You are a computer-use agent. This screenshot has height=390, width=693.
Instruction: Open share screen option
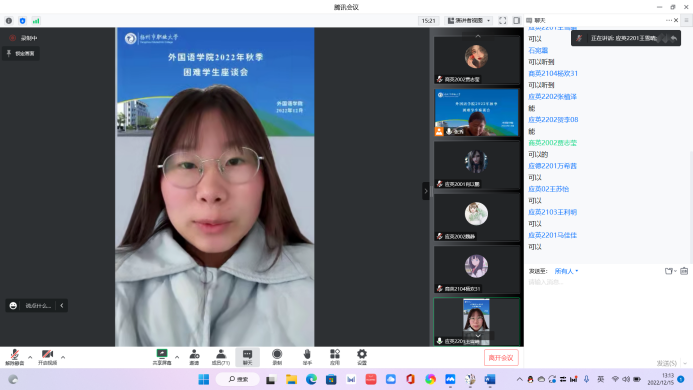click(162, 357)
